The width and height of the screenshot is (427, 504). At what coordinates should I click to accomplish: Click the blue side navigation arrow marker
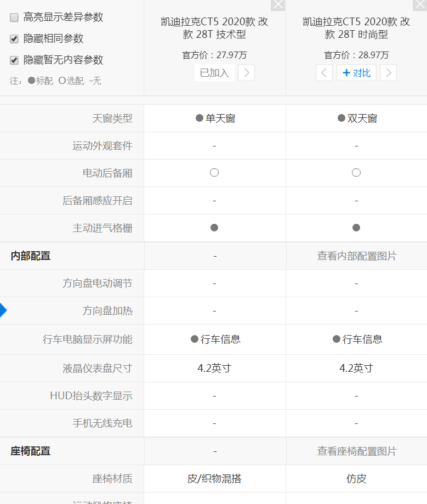coord(3,310)
